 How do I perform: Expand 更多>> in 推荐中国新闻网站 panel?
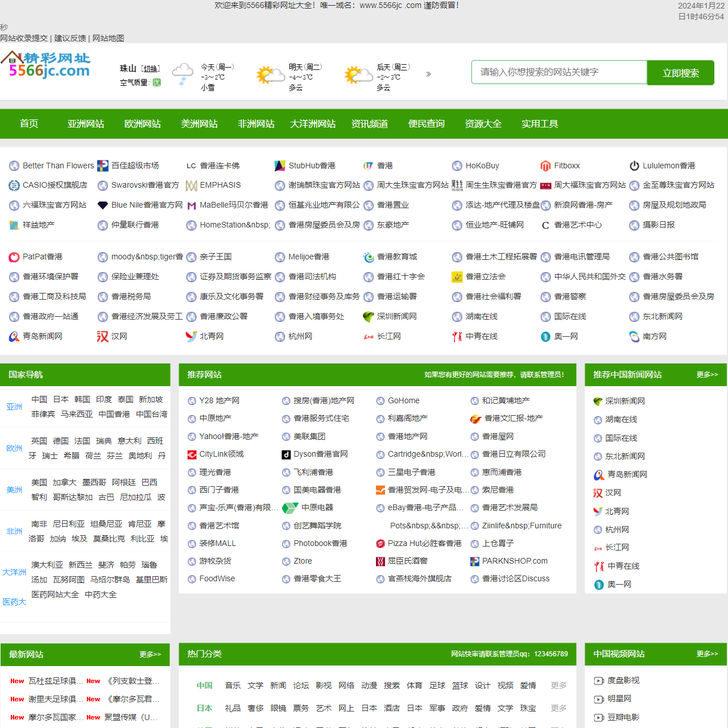(707, 374)
